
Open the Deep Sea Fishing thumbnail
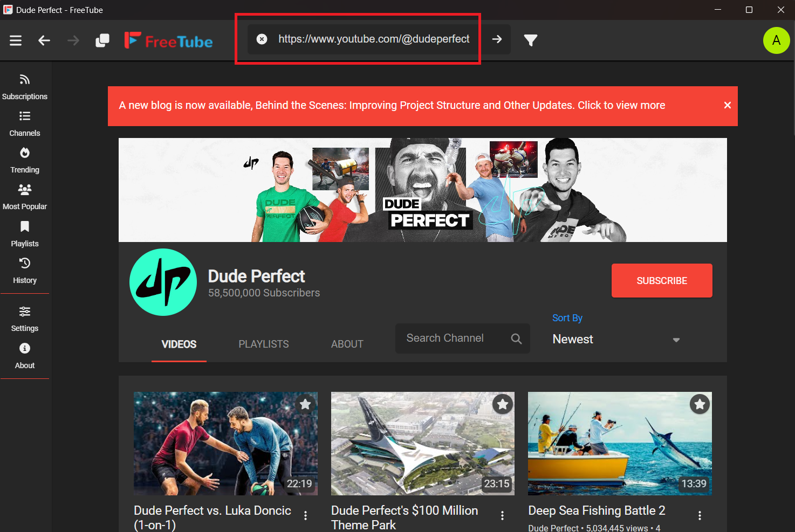[620, 444]
